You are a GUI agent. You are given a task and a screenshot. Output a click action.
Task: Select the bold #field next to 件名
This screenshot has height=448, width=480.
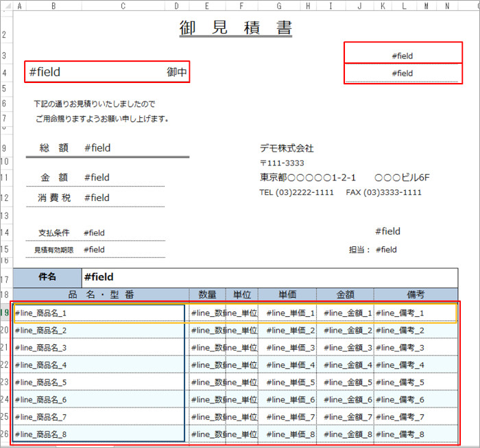(99, 276)
